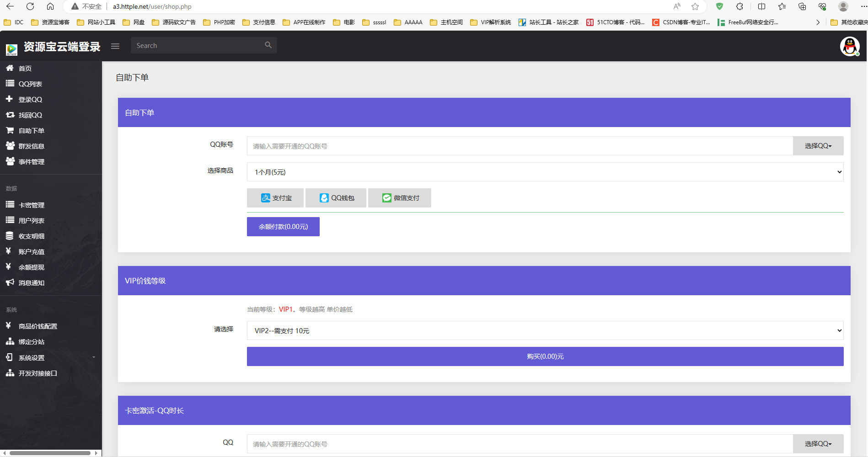Focus the QQ input in 卡密激活 section
This screenshot has width=868, height=457.
pos(520,444)
